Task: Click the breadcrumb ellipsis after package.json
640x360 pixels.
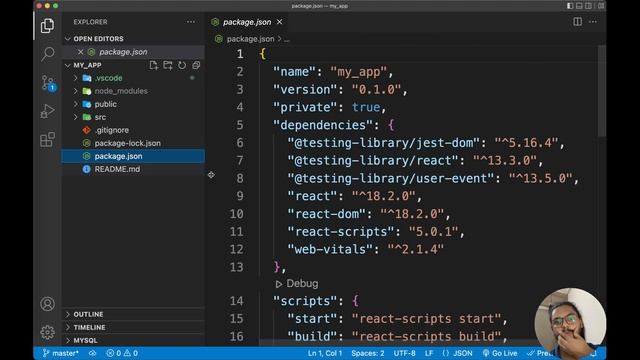Action: coord(287,39)
